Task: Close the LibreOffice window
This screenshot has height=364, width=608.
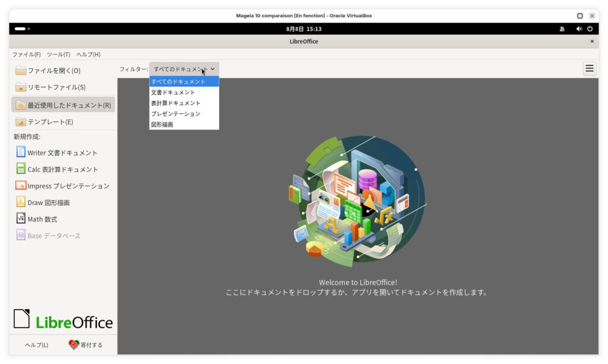Action: (592, 41)
